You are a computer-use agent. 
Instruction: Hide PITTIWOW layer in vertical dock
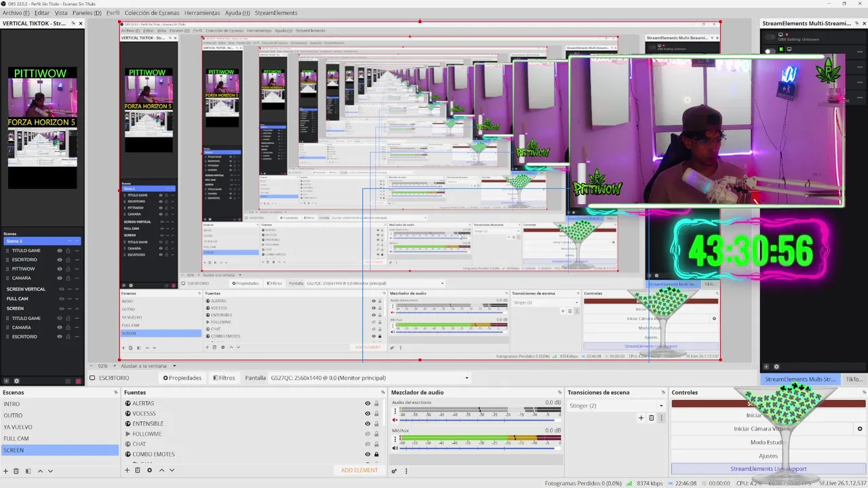tap(60, 269)
